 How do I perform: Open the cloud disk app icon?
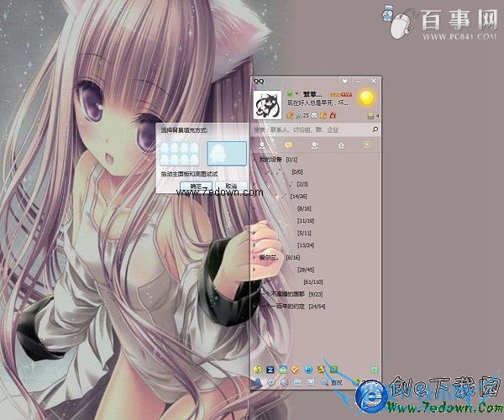[283, 370]
